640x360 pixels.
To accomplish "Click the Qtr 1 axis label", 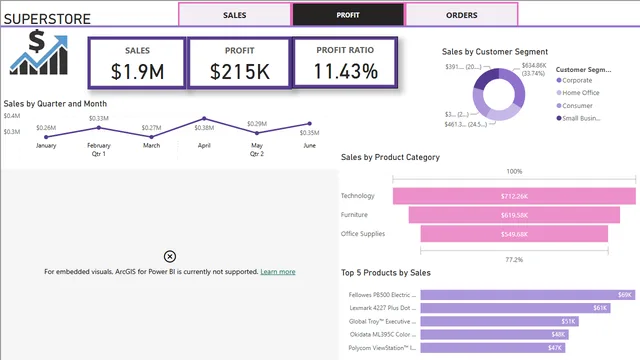I will pyautogui.click(x=99, y=154).
